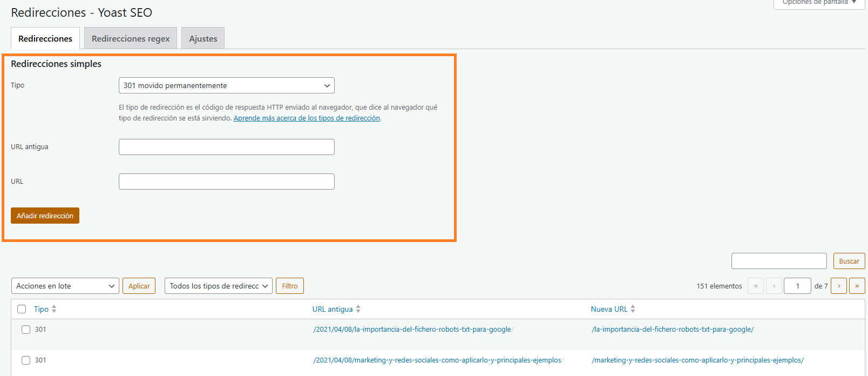The height and width of the screenshot is (376, 868).
Task: Focus the redirect search box
Action: [x=779, y=261]
